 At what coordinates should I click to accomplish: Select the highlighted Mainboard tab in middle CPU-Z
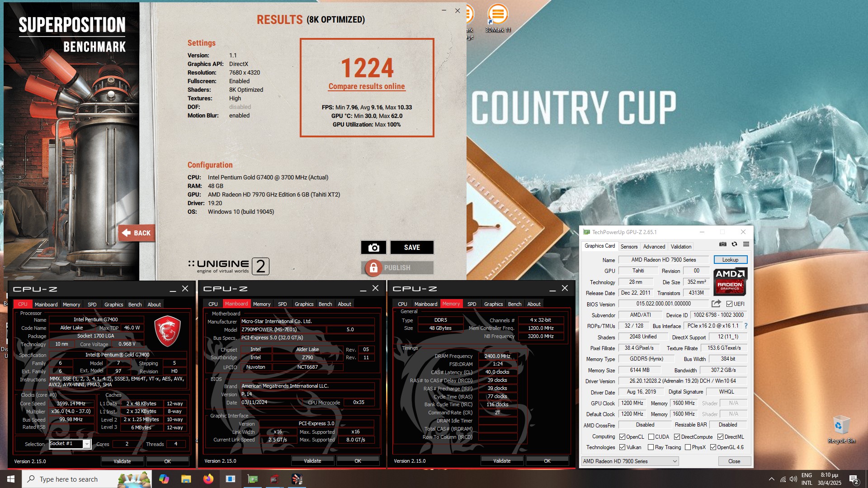(x=236, y=304)
